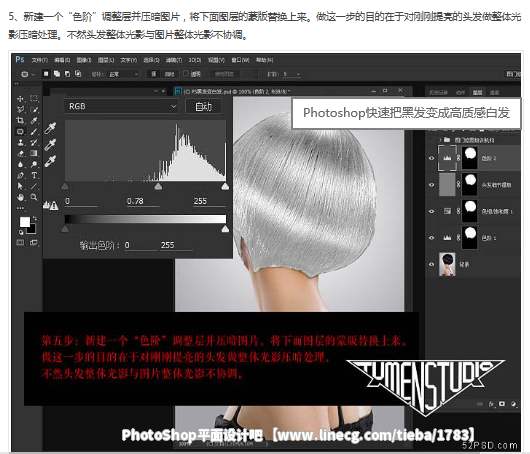Click the white foreground color swatch

(24, 222)
